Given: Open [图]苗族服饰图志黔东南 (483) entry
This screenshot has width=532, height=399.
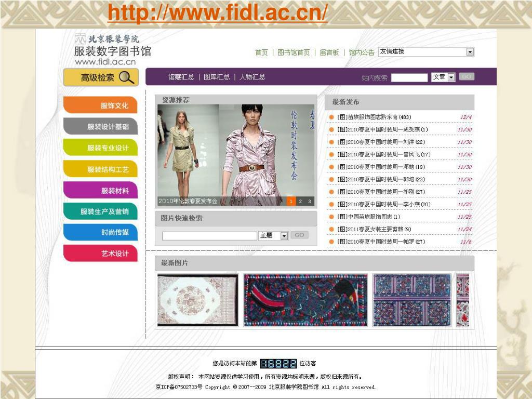Looking at the screenshot, I should 374,117.
